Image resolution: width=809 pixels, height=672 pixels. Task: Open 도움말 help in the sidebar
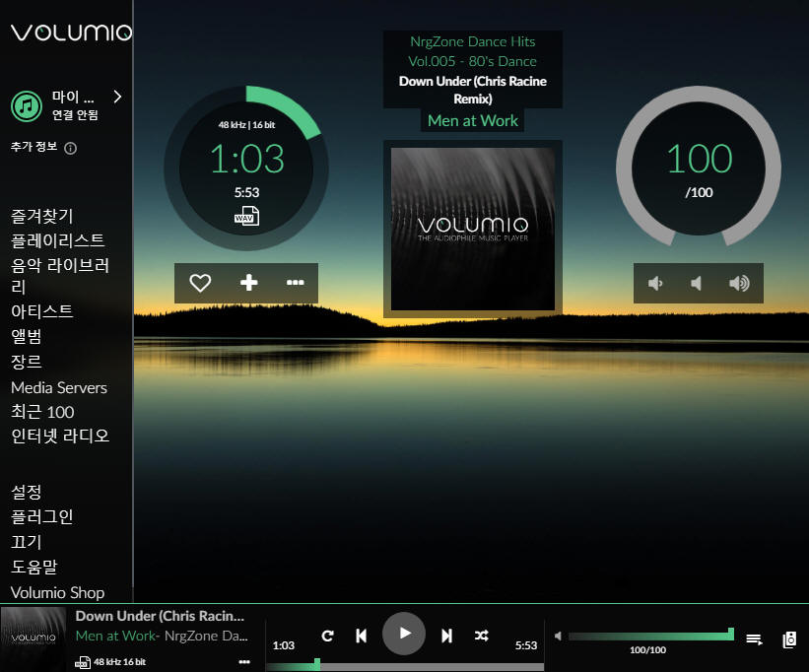(x=34, y=567)
